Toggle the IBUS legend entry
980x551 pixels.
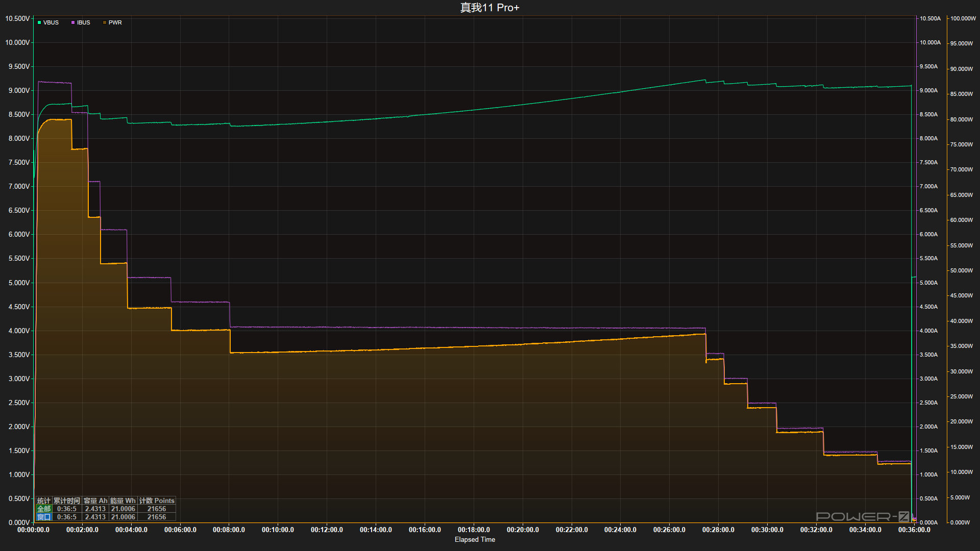point(83,22)
